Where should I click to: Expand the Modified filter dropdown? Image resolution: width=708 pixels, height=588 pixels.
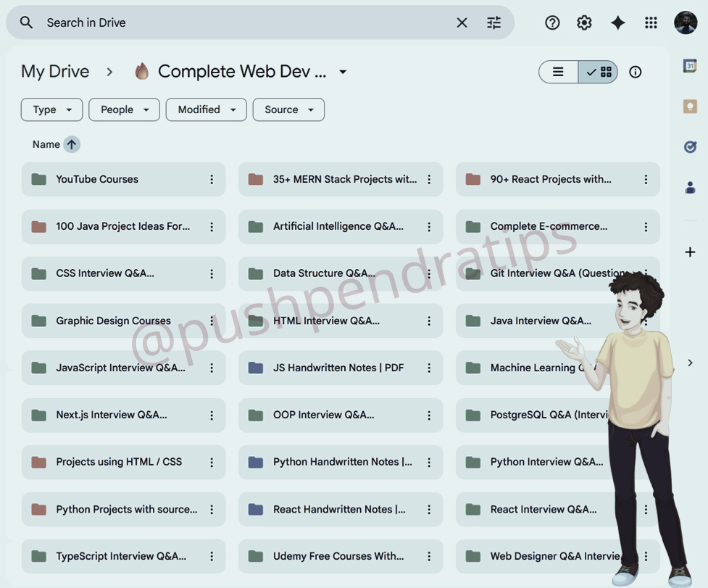pyautogui.click(x=207, y=109)
